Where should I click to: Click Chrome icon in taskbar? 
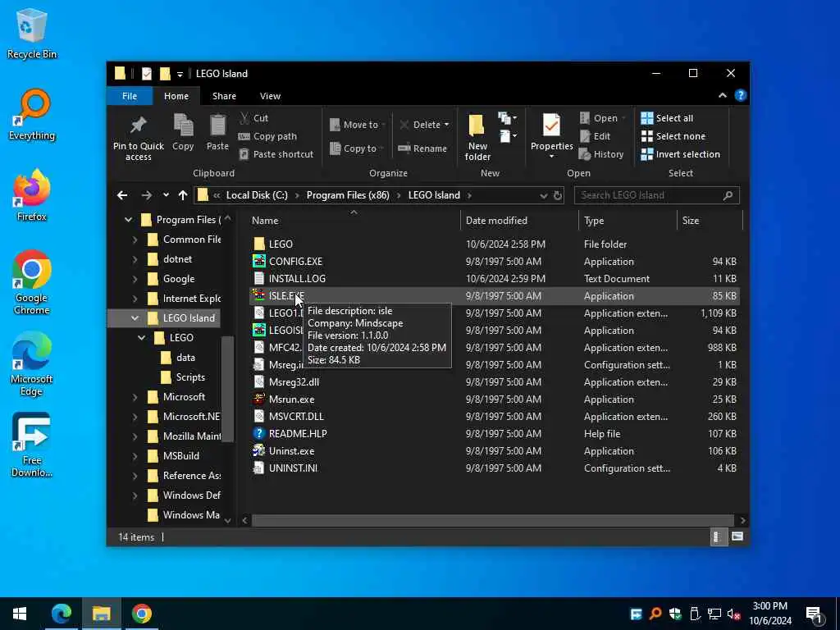(x=141, y=614)
